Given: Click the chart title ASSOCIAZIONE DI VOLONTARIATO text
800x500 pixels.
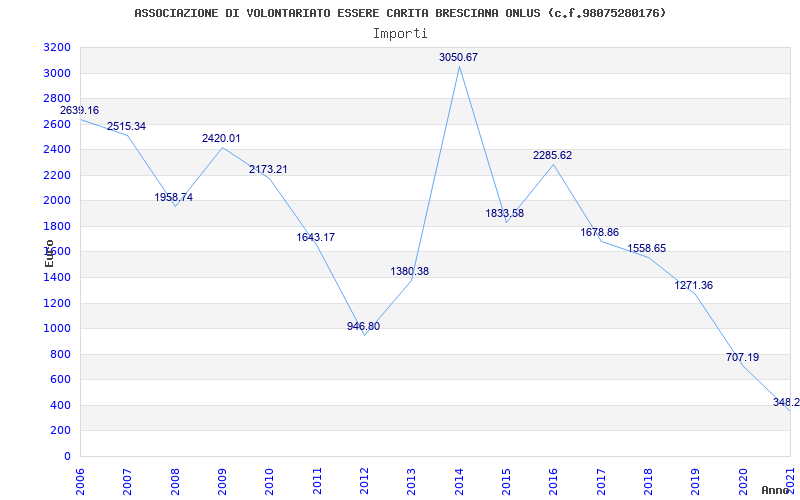Looking at the screenshot, I should [x=400, y=13].
